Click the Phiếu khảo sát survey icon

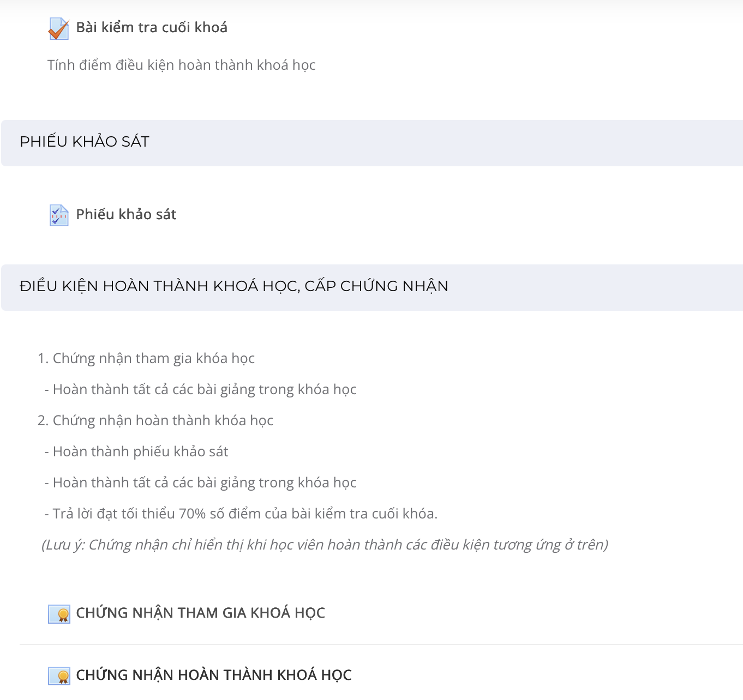pos(59,215)
